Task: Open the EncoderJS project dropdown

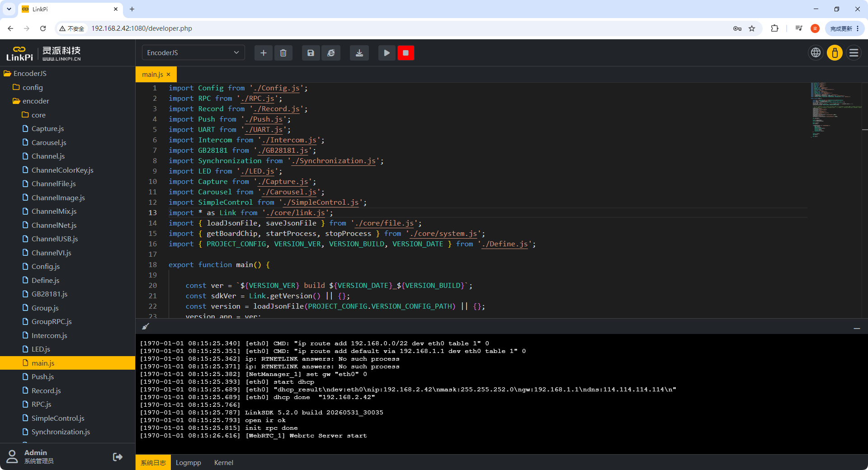Action: tap(193, 52)
